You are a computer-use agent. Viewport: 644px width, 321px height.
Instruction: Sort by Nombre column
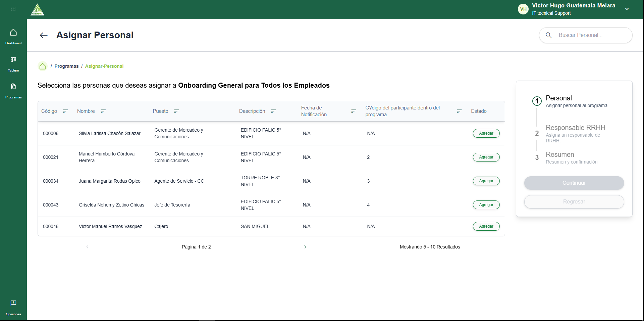point(103,111)
